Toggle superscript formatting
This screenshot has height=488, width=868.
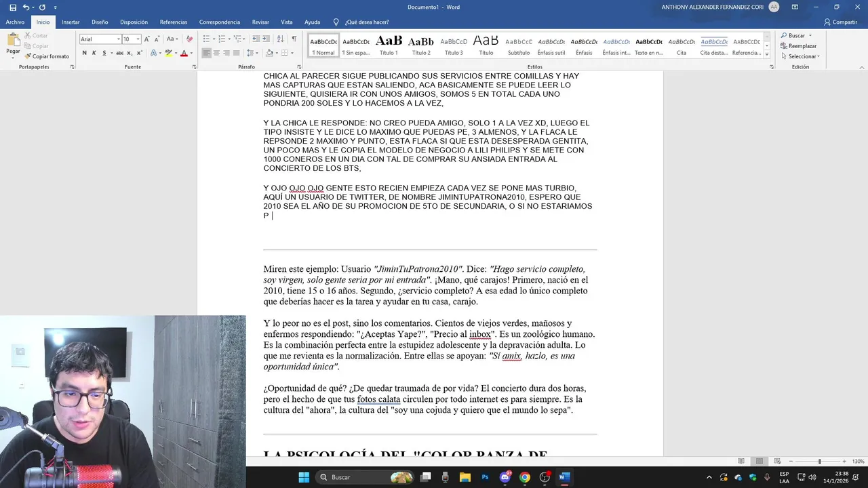(139, 53)
